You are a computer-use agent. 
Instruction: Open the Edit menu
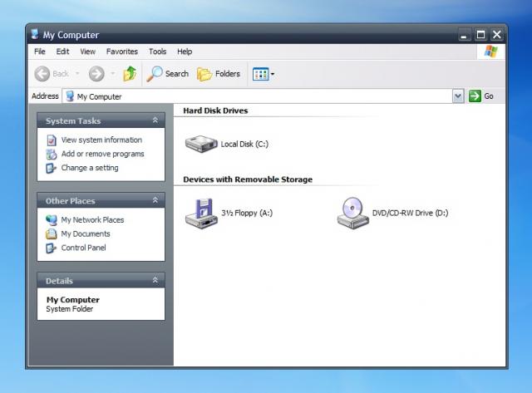pos(62,52)
